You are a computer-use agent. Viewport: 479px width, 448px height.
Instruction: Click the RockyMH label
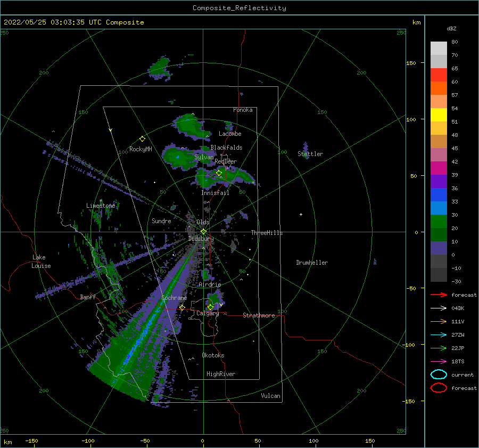point(141,149)
